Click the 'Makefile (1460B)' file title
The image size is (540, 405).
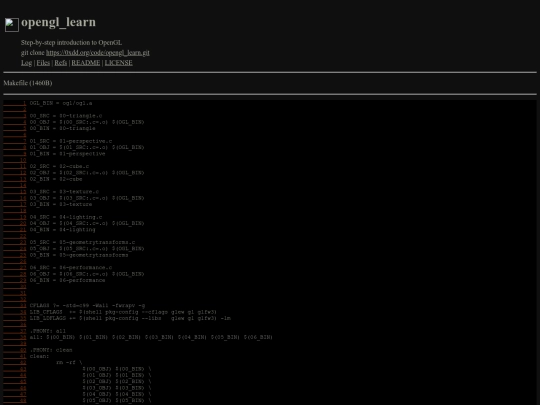pos(28,83)
